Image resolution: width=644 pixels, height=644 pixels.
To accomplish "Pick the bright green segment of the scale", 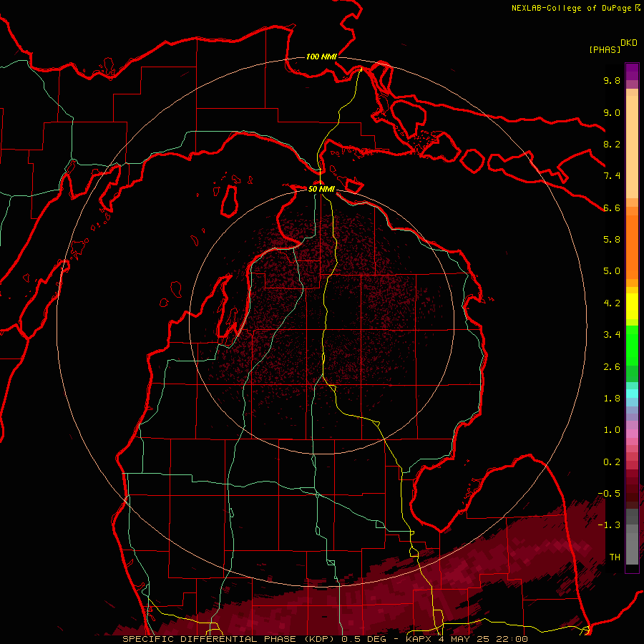I will pos(632,345).
